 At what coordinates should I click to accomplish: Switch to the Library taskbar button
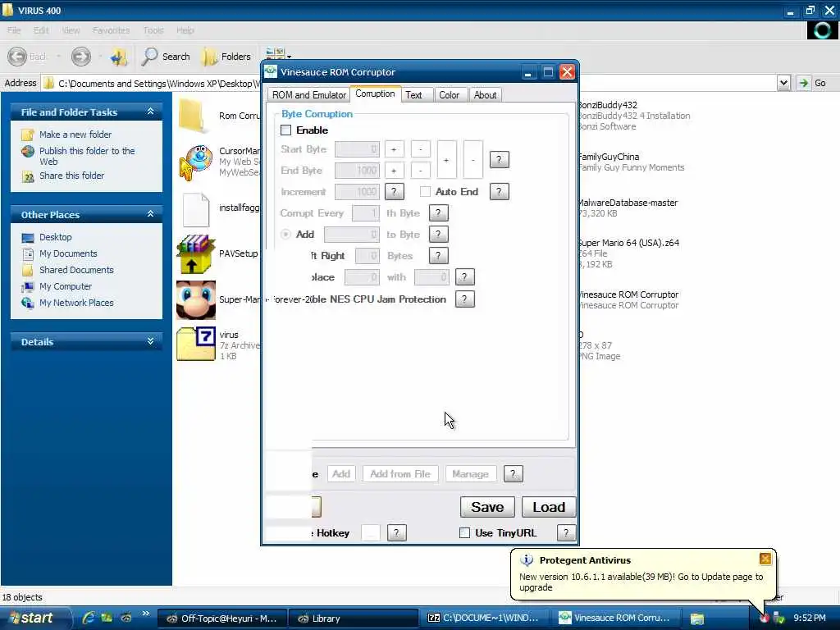click(354, 619)
